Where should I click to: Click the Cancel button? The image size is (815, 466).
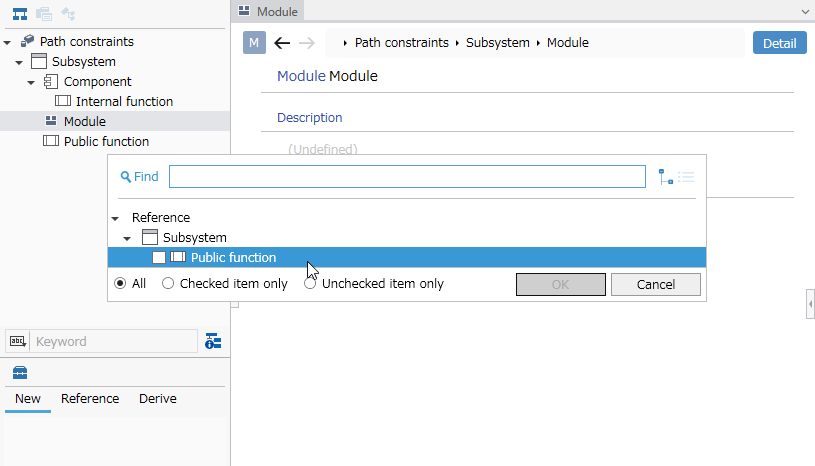(x=655, y=284)
